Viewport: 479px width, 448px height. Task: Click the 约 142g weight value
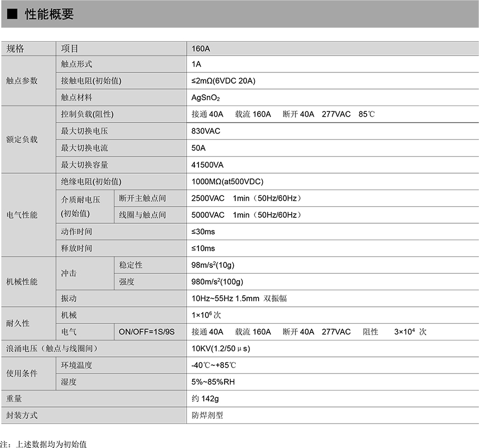(x=205, y=398)
